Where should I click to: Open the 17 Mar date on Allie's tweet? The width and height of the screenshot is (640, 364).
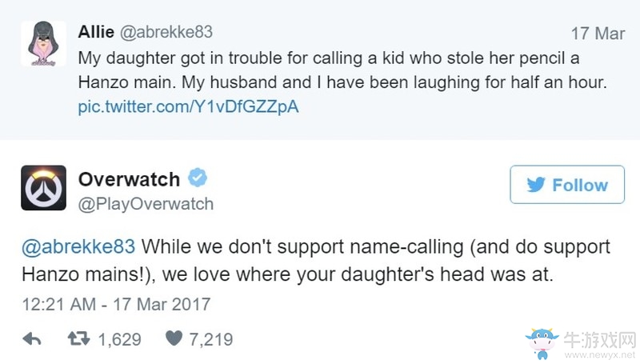click(x=597, y=34)
